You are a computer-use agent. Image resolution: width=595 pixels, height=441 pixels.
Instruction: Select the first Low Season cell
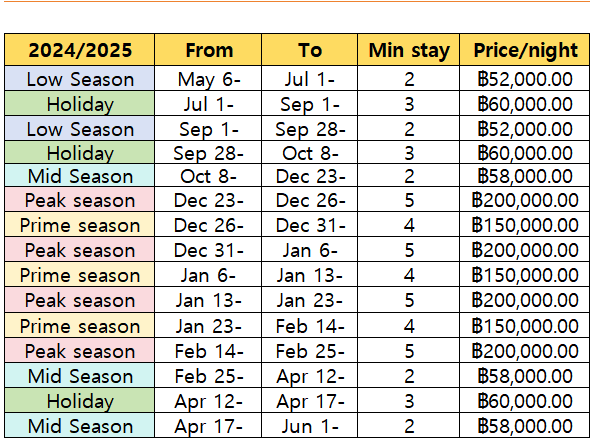coord(80,79)
